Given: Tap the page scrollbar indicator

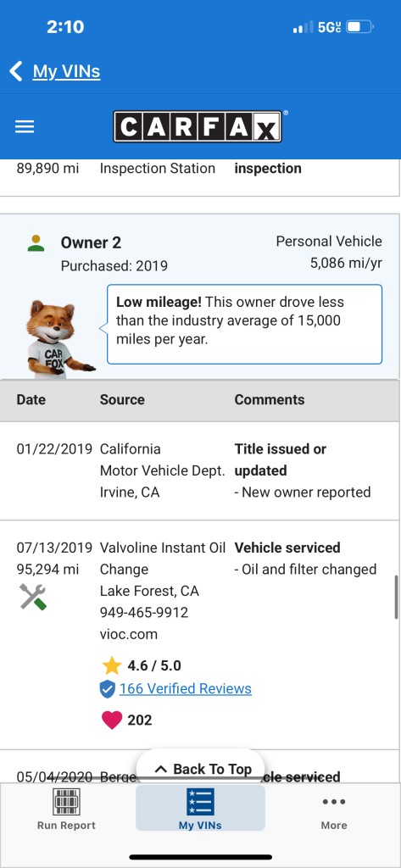Looking at the screenshot, I should 396,597.
